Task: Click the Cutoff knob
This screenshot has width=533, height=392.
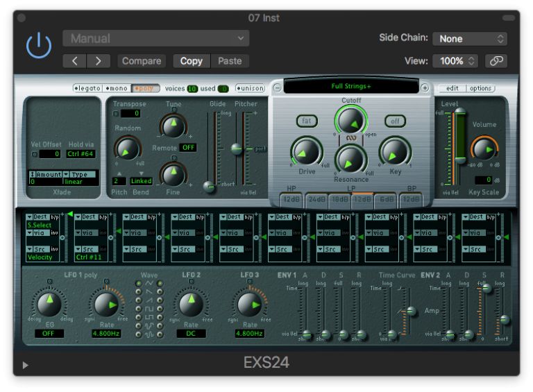Action: [351, 120]
